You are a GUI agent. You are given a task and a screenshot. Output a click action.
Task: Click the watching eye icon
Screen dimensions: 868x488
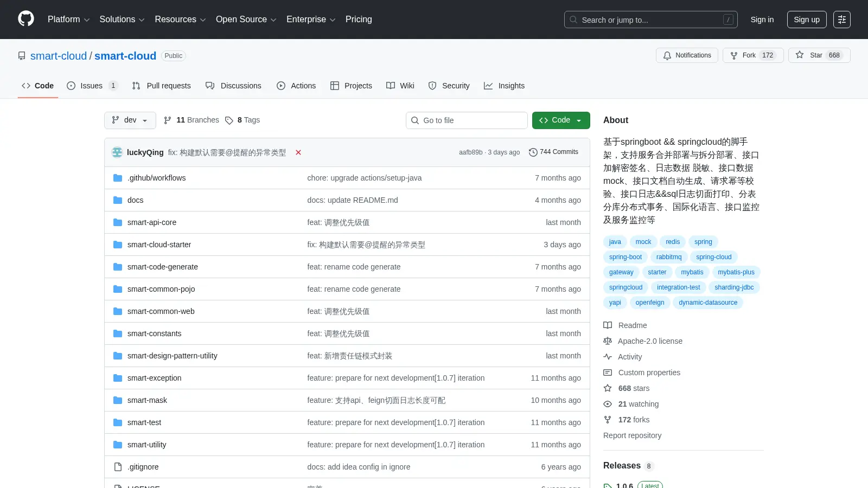pyautogui.click(x=608, y=404)
